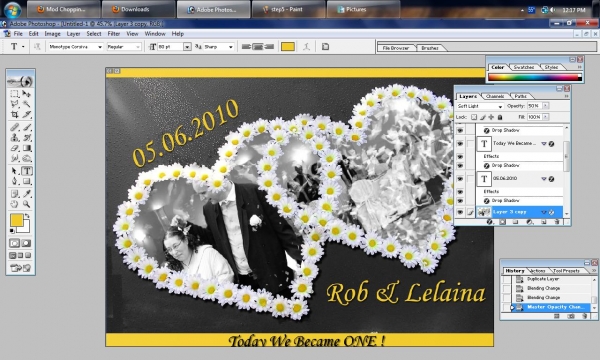Viewport: 600px width, 360px height.
Task: Click the warp text icon
Action: 306,47
